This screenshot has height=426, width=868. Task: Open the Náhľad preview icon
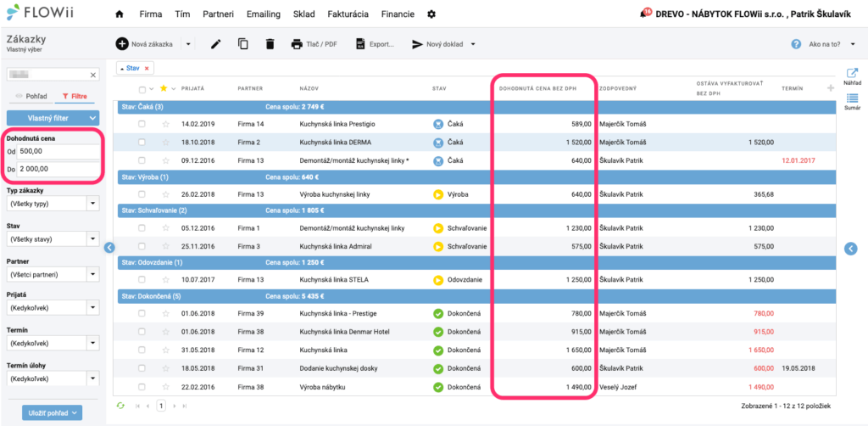click(852, 76)
